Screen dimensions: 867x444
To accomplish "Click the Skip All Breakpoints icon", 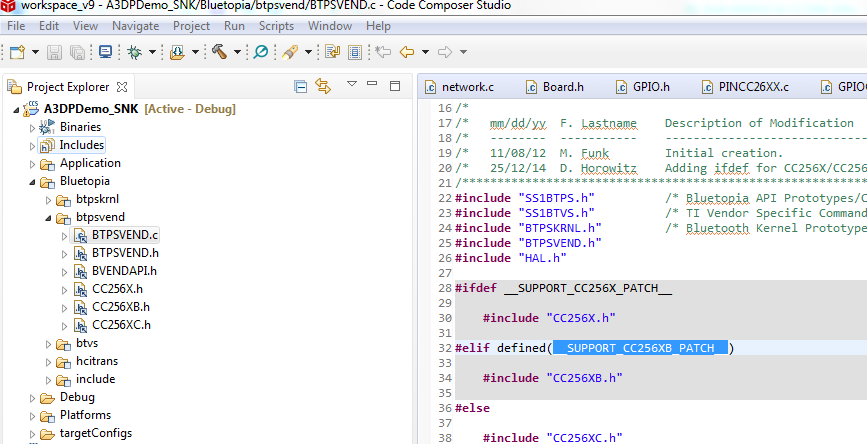I will point(260,52).
